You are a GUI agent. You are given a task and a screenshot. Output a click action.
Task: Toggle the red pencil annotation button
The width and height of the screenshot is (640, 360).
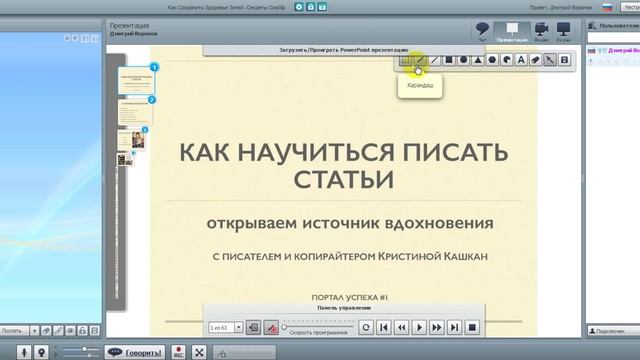point(271,327)
